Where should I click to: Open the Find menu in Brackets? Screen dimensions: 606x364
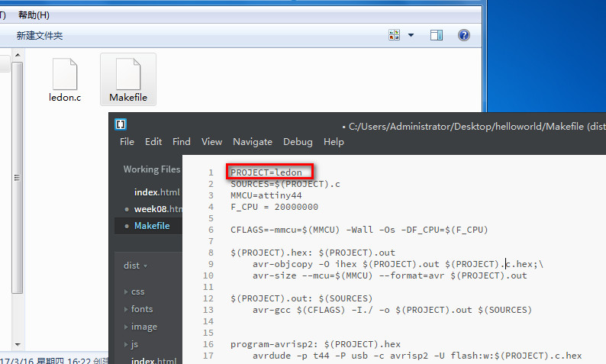[181, 142]
